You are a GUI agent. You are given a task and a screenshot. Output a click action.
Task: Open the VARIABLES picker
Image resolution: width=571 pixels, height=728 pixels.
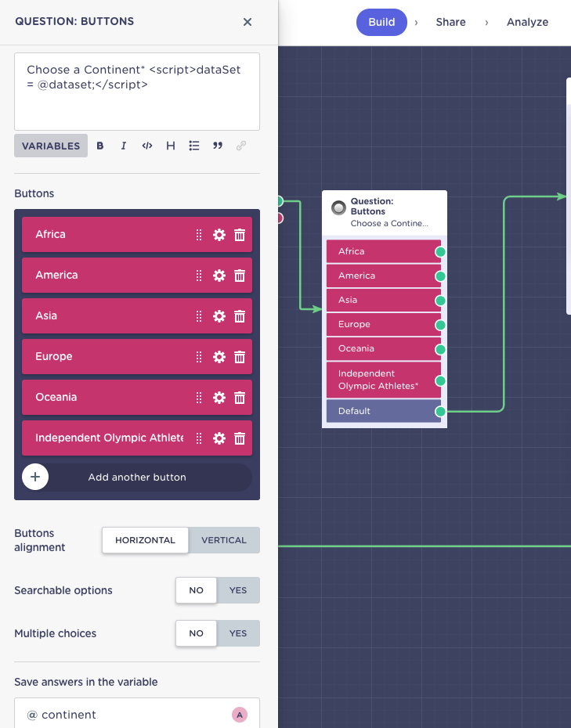click(51, 146)
